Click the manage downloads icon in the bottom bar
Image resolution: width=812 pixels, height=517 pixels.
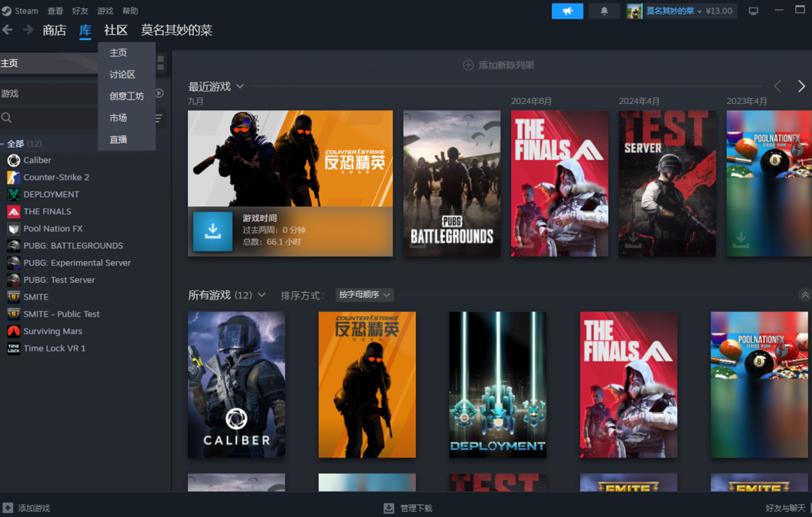click(389, 508)
